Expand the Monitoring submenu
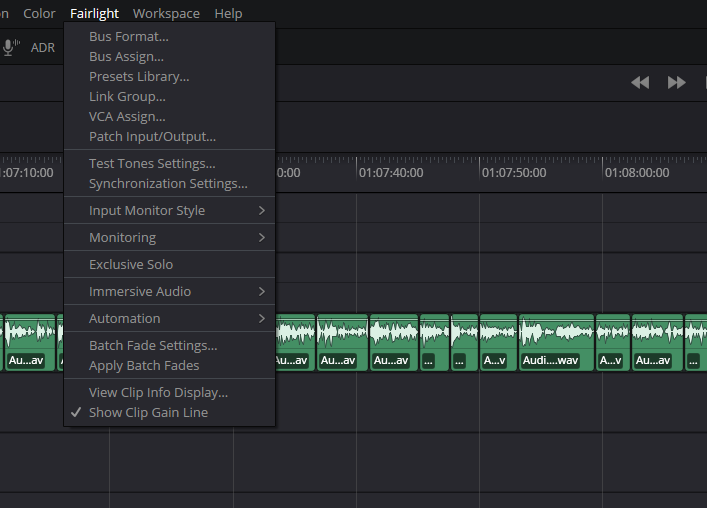Screen dimensions: 707x508 coord(170,238)
